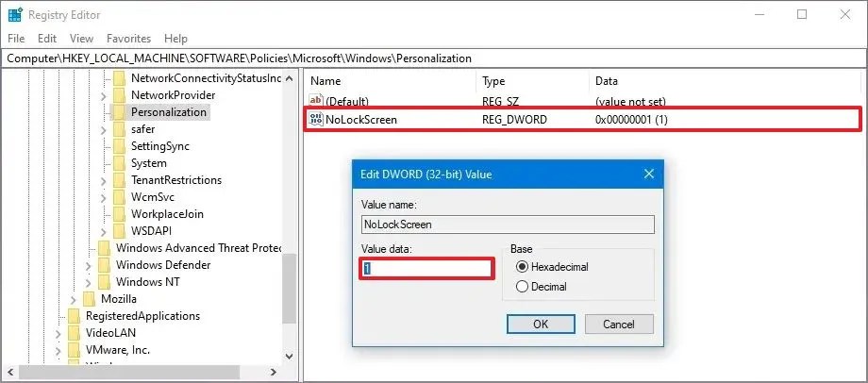Click the NetworkProvider folder icon
Screen dimensions: 868x383
click(119, 95)
